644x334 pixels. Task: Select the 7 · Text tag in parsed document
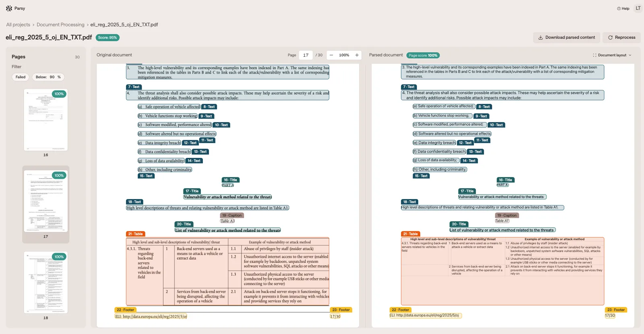click(409, 87)
